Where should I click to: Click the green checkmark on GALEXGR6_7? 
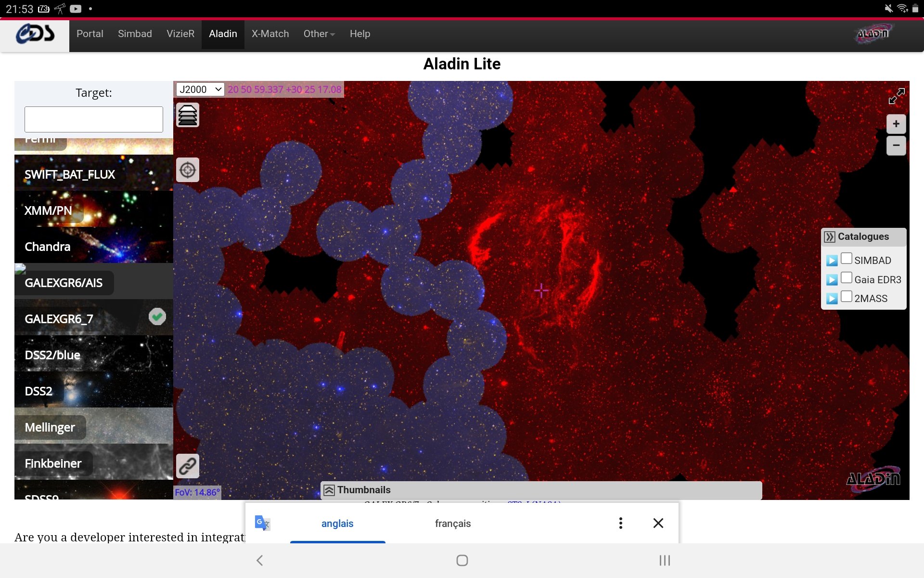pos(157,316)
